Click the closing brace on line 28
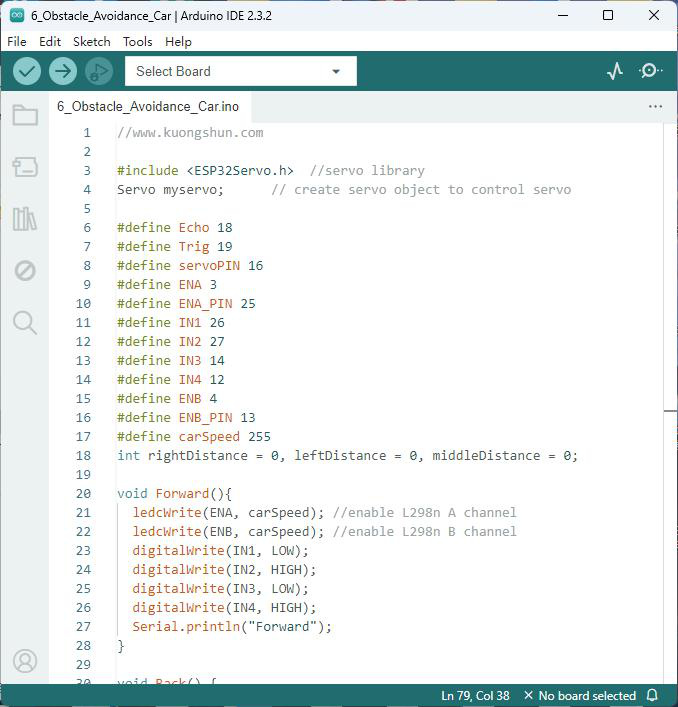This screenshot has height=707, width=678. [x=120, y=646]
